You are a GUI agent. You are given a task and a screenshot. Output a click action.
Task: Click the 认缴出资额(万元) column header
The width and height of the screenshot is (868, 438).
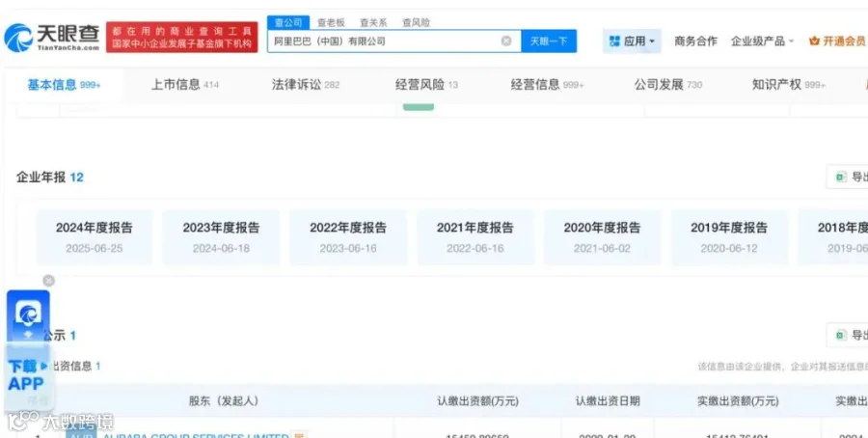coord(477,401)
